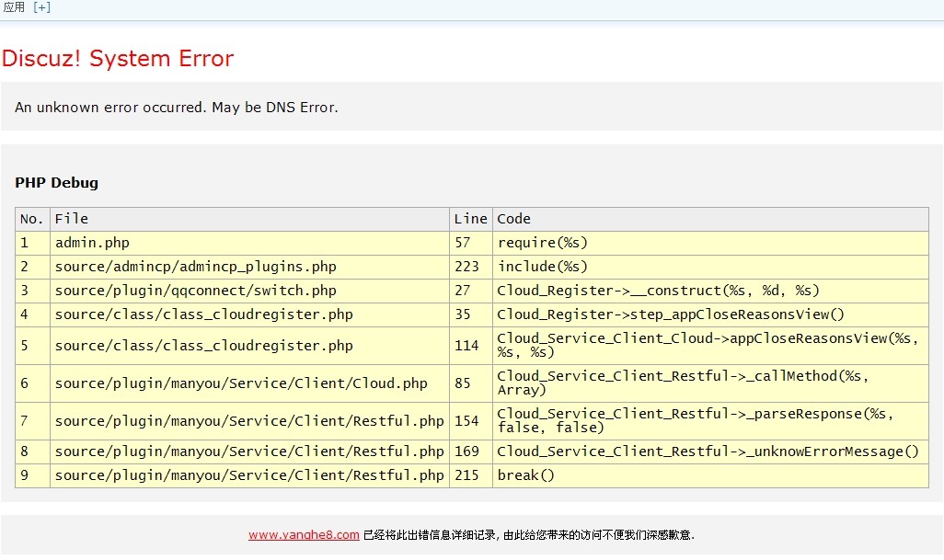Click line number 85

[x=471, y=383]
